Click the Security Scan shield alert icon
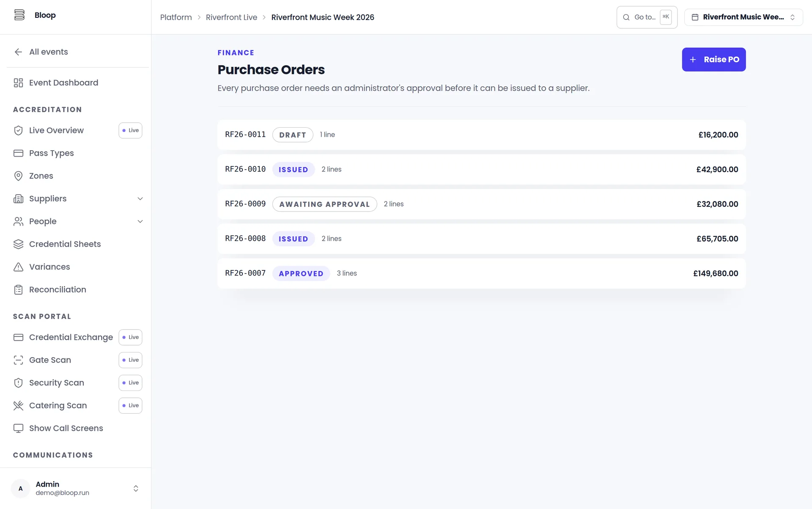The image size is (812, 509). click(18, 383)
